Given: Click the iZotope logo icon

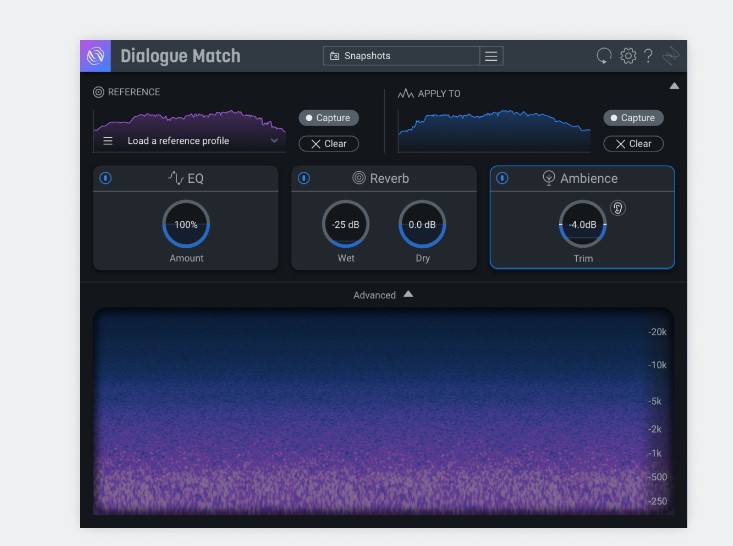Looking at the screenshot, I should [x=95, y=56].
